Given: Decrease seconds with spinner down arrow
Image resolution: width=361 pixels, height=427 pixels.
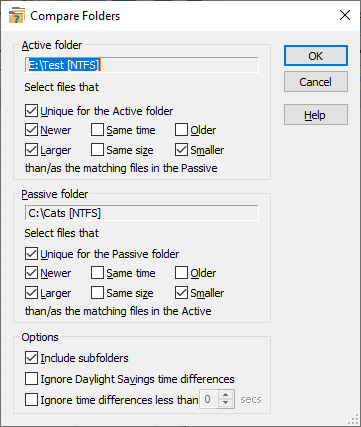Looking at the screenshot, I should 226,403.
